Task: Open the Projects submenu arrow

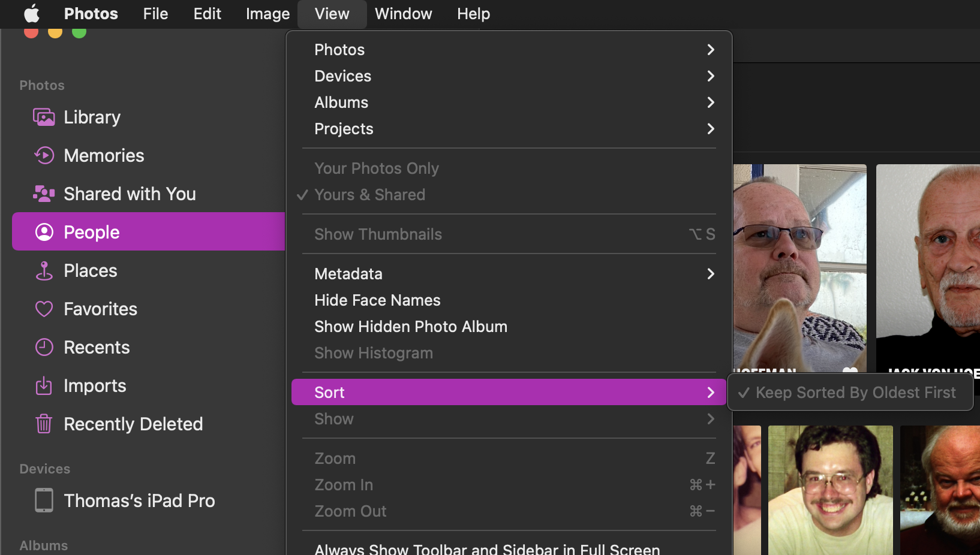Action: tap(711, 129)
